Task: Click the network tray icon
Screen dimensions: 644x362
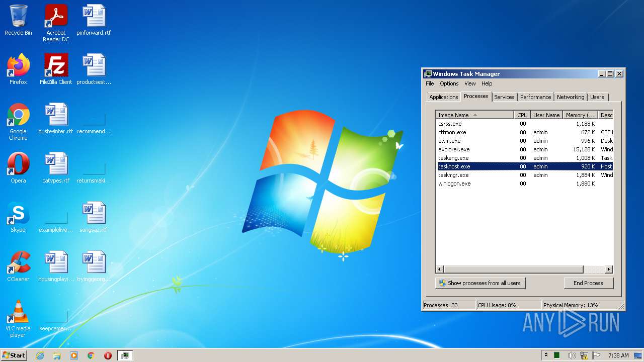Action: tap(584, 355)
